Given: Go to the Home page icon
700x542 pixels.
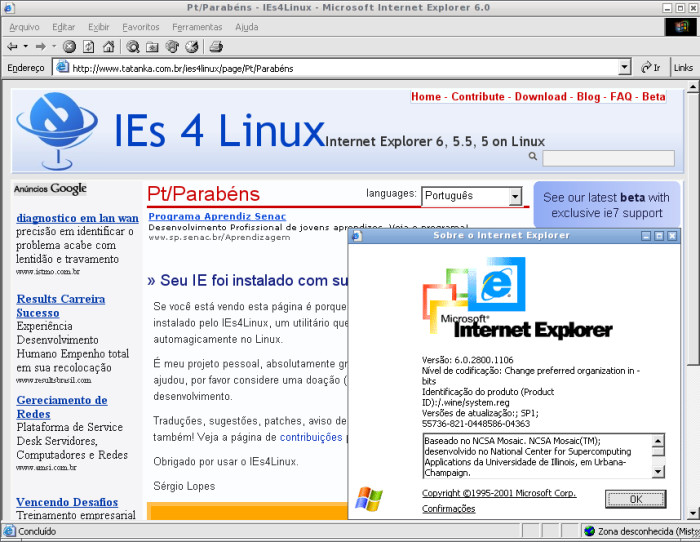Looking at the screenshot, I should pyautogui.click(x=108, y=46).
